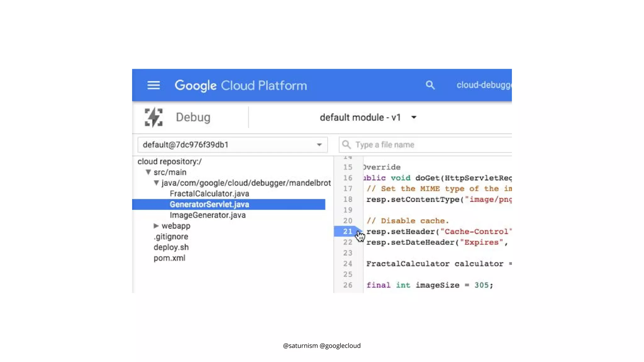Click the webapp folder label

(176, 226)
